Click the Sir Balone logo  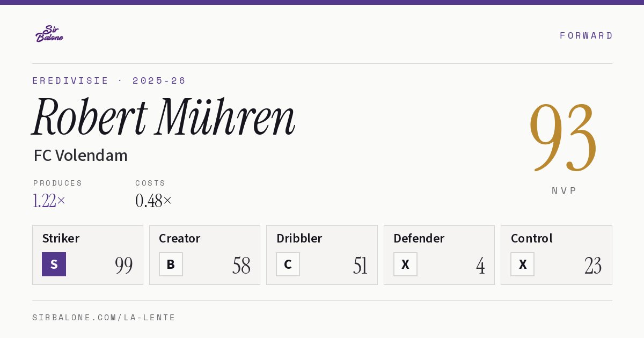click(49, 34)
